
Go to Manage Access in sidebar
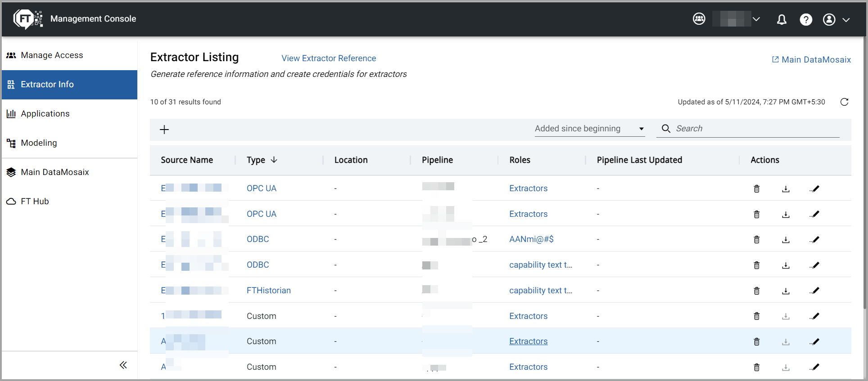pos(52,55)
